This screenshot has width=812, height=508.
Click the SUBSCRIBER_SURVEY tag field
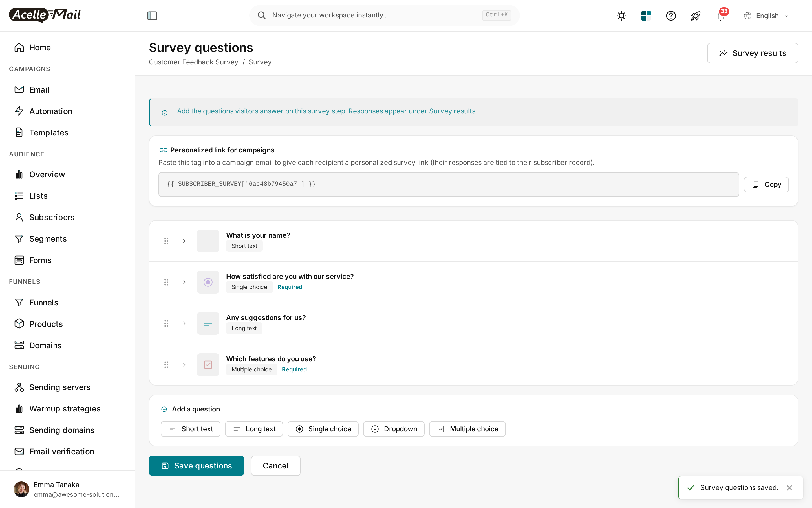click(x=448, y=185)
